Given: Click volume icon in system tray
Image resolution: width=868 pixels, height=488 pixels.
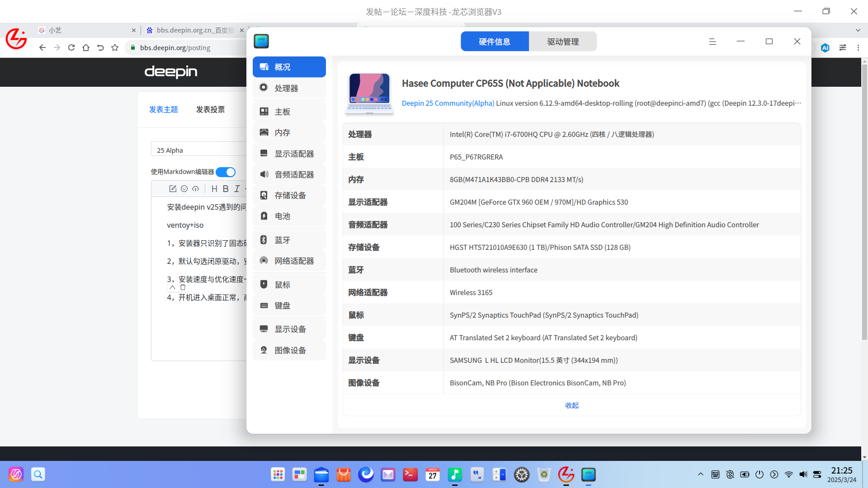Looking at the screenshot, I should click(803, 474).
